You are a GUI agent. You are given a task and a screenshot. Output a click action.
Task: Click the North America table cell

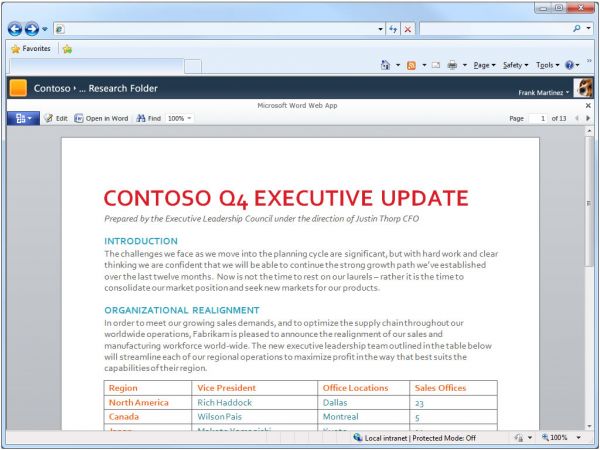[x=148, y=403]
